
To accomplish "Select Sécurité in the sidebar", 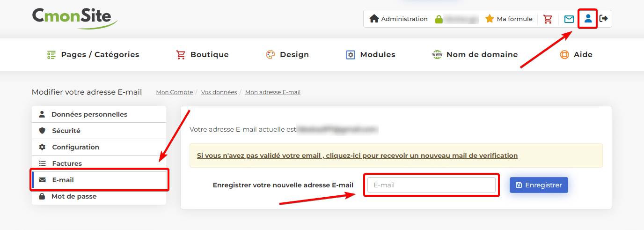I will 99,131.
